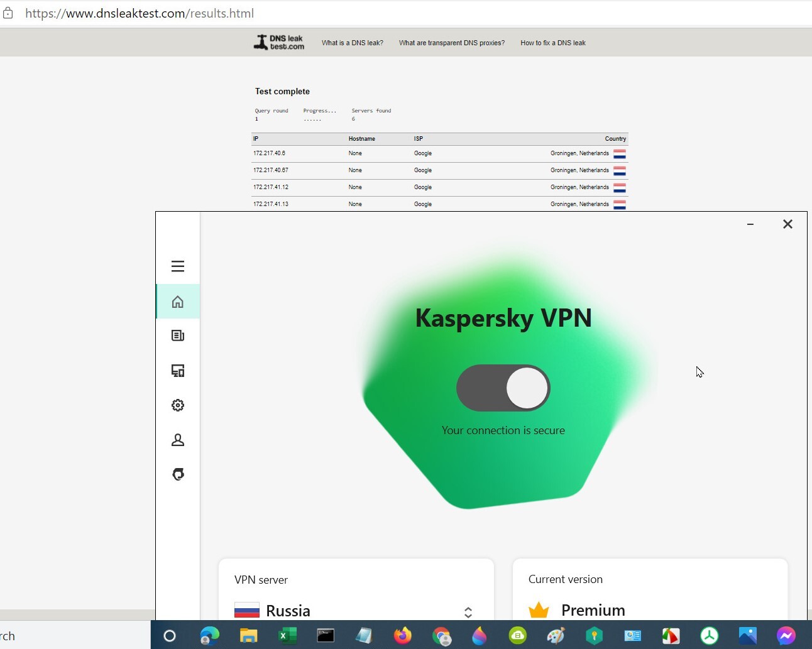Expand the VPN server selector showing Russia
Viewport: 812px width, 649px height.
pyautogui.click(x=468, y=612)
